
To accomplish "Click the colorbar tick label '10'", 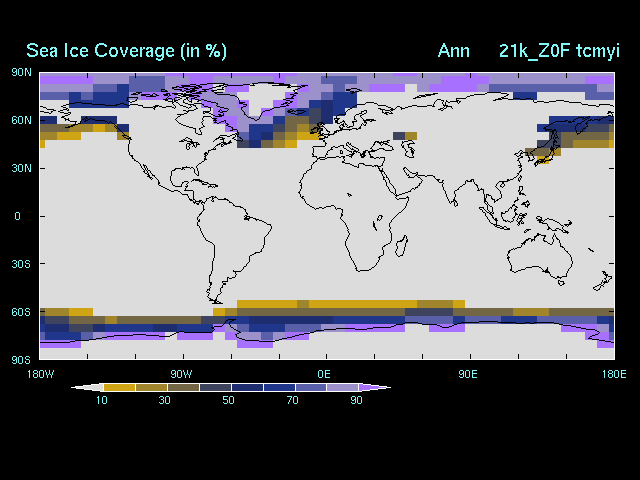I will (x=102, y=400).
